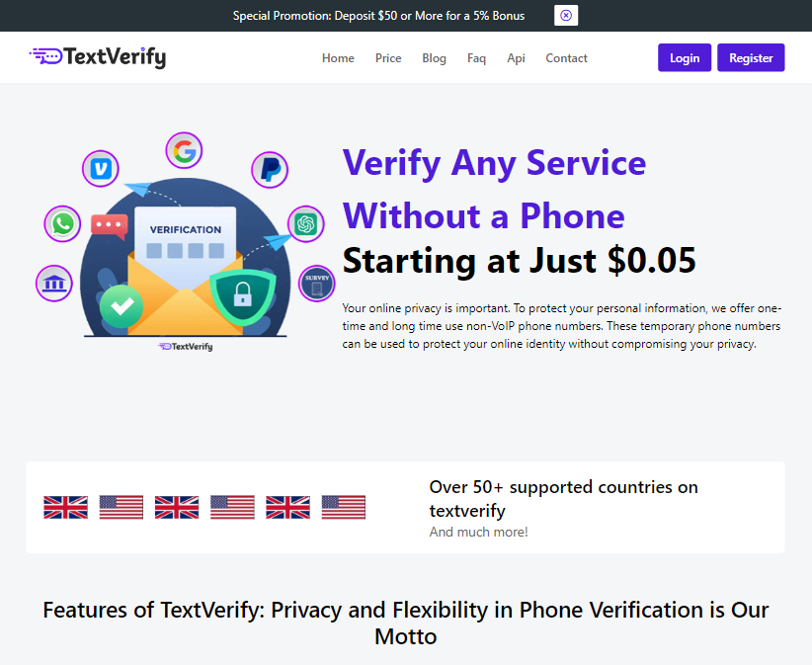Open the Price page

[x=388, y=58]
